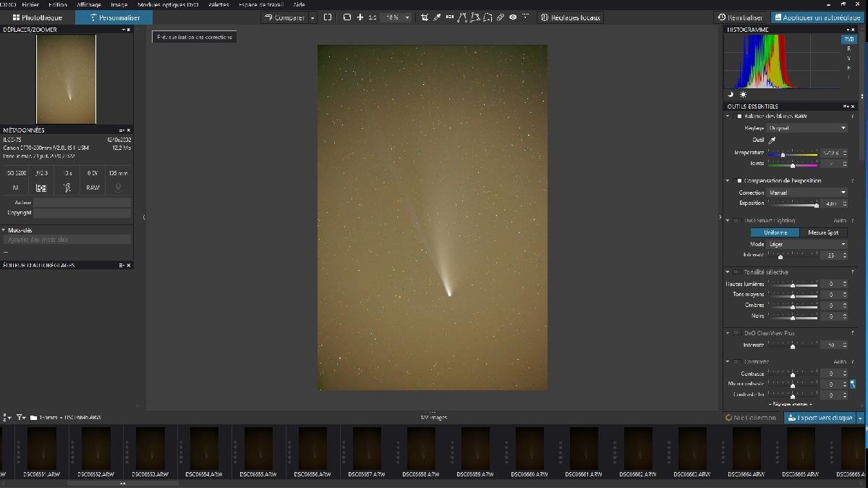Click the Outil eyedropper under Balance des blancs RAW
868x488 pixels.
pos(772,140)
